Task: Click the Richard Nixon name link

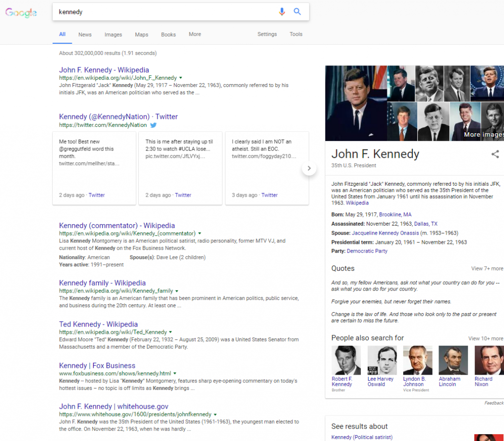Action: pyautogui.click(x=483, y=382)
